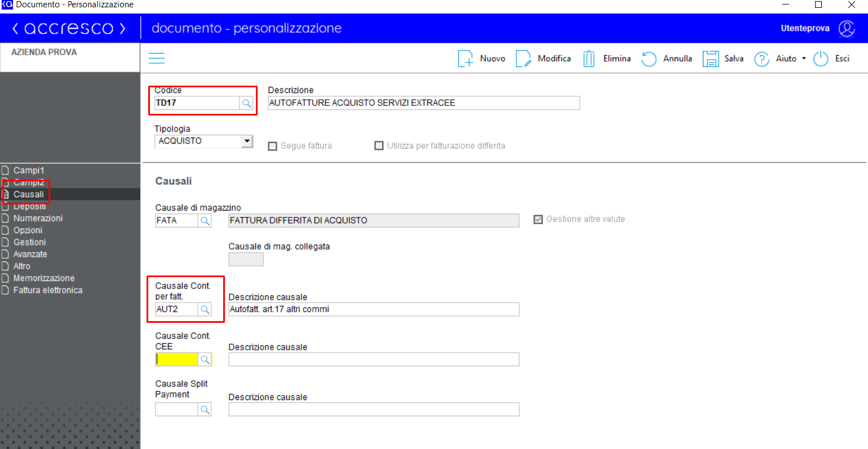This screenshot has width=868, height=449.
Task: Open the Depositi section
Action: 30,206
